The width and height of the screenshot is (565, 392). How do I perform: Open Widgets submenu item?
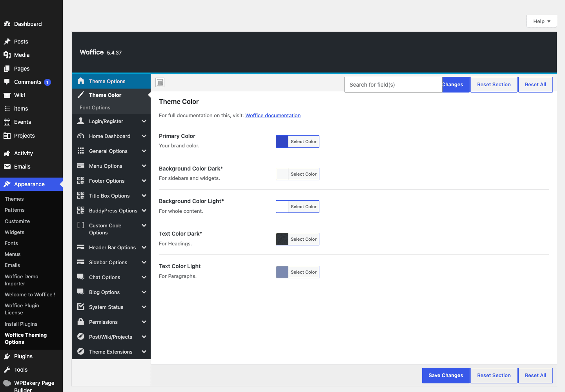pyautogui.click(x=15, y=232)
